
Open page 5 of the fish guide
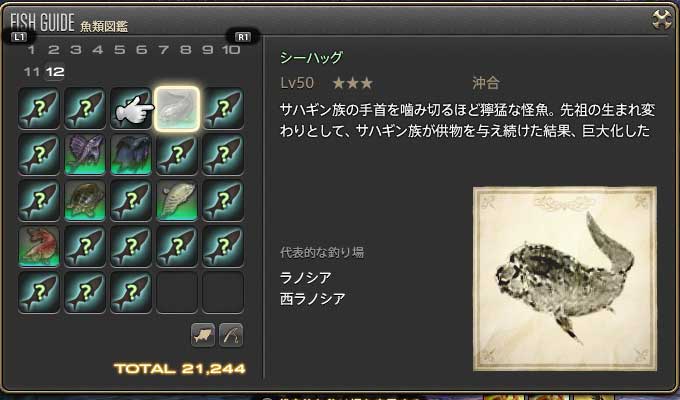(120, 50)
